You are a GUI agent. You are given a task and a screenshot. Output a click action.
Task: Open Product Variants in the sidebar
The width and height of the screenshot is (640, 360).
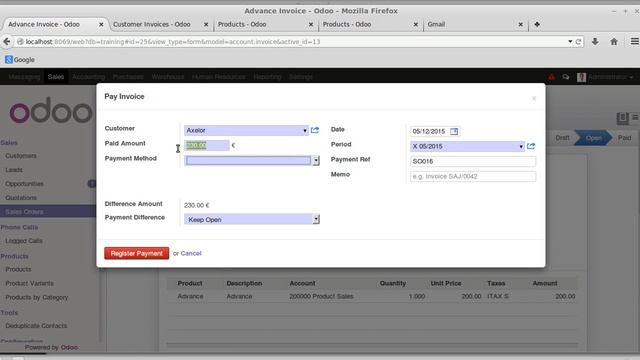(x=29, y=283)
